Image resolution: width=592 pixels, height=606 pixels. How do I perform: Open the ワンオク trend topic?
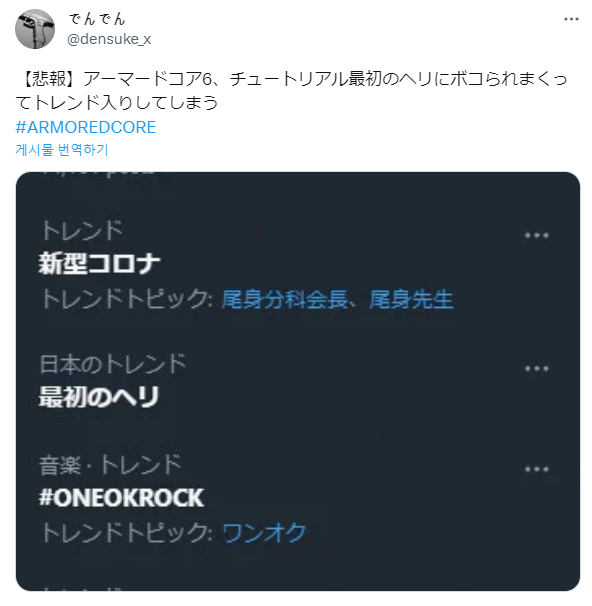tap(264, 533)
